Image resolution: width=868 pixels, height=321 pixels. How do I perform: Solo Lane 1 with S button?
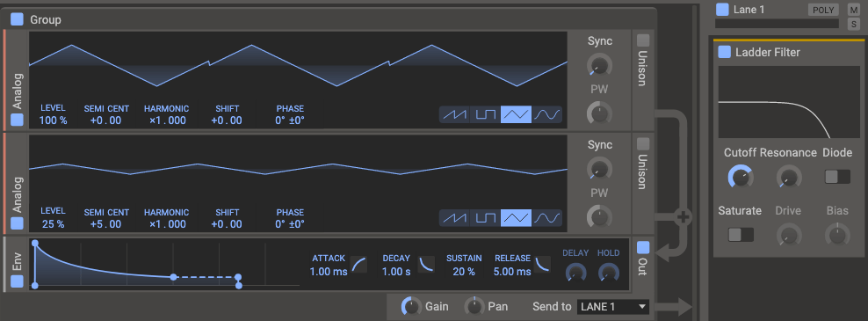tap(854, 23)
